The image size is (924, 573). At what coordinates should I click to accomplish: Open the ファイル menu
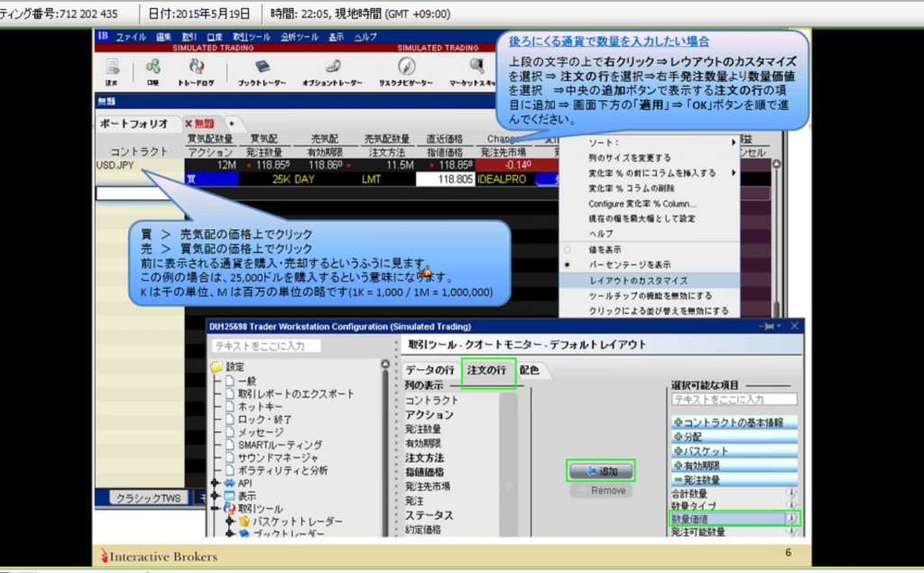[x=131, y=37]
